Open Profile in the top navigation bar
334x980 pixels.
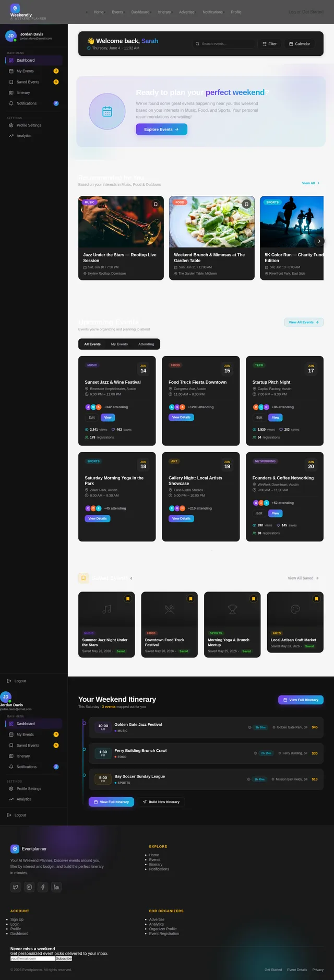point(236,12)
